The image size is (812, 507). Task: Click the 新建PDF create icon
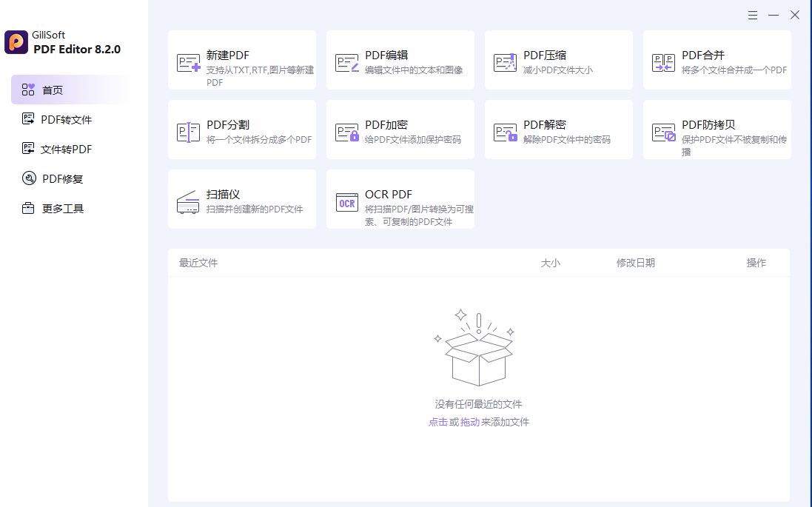tap(189, 63)
